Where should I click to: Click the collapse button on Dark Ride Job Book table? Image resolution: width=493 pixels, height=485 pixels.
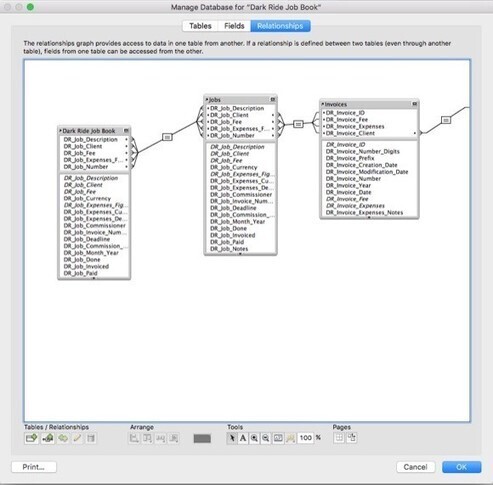tap(126, 131)
